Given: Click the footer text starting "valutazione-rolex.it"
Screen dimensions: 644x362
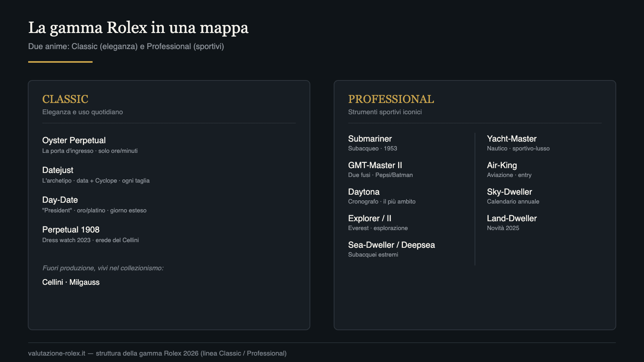Looking at the screenshot, I should coord(157,353).
